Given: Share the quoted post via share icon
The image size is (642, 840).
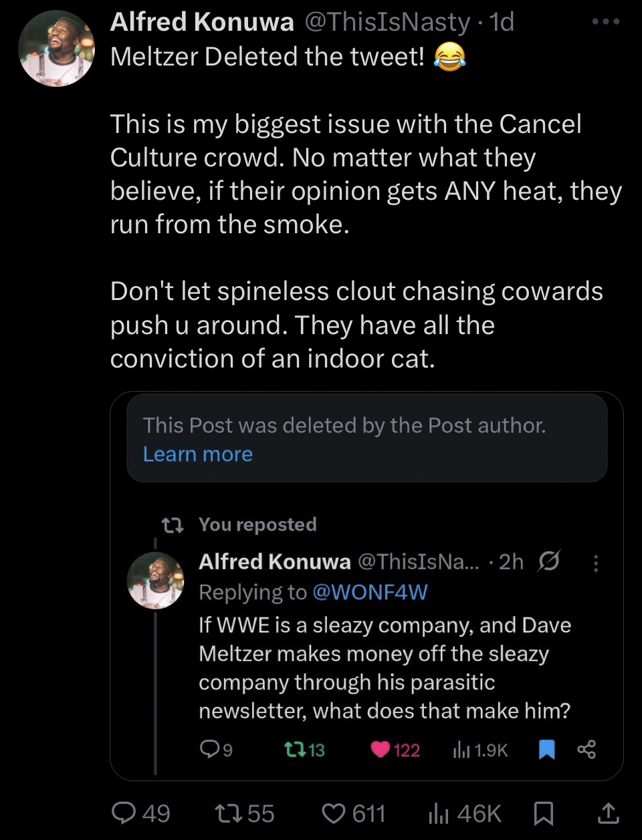Looking at the screenshot, I should coord(586,750).
